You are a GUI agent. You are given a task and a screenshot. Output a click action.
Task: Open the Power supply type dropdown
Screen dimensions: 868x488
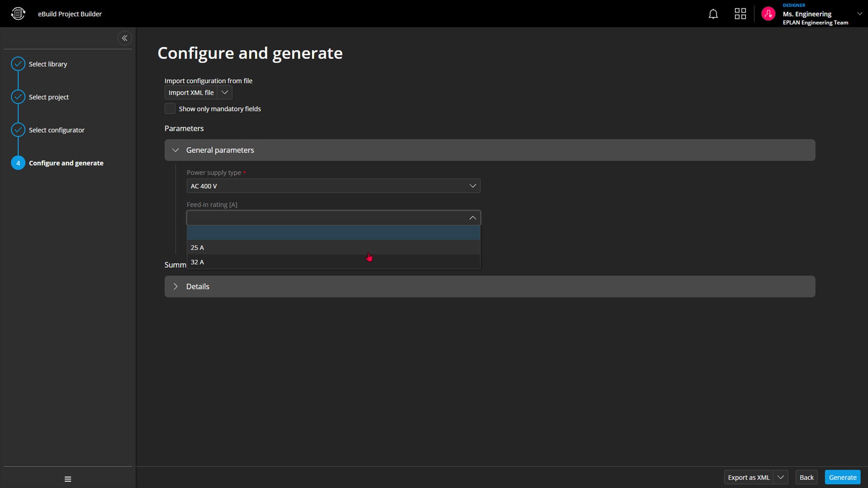(333, 186)
